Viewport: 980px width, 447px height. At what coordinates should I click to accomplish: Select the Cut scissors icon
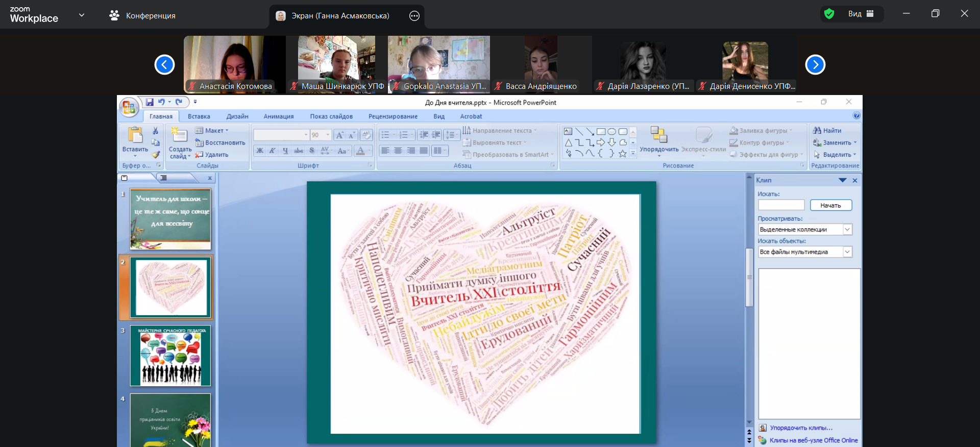tap(156, 131)
